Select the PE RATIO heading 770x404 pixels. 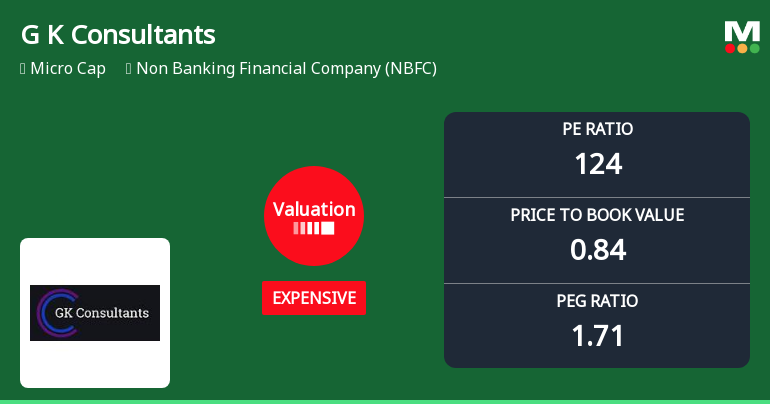coord(597,129)
